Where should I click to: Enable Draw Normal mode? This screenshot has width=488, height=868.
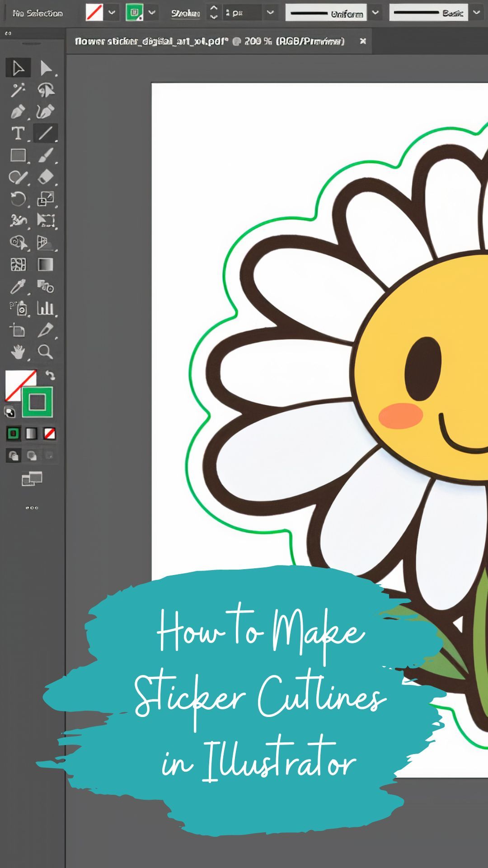(14, 455)
